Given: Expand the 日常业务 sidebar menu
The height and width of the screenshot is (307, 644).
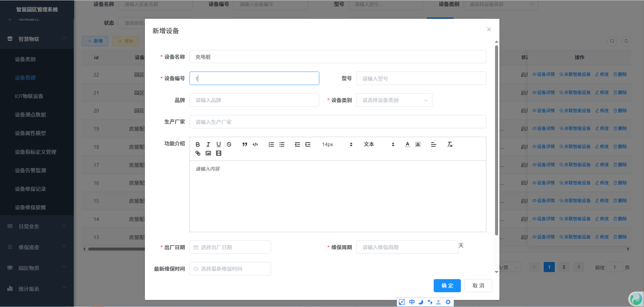Looking at the screenshot, I should (37, 226).
